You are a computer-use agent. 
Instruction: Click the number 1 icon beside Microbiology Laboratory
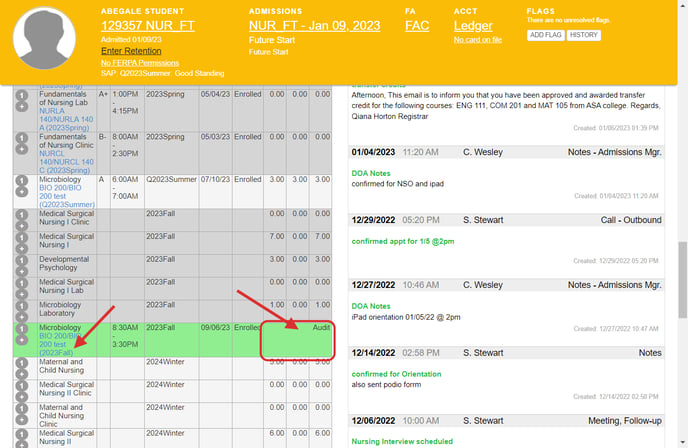pyautogui.click(x=21, y=302)
